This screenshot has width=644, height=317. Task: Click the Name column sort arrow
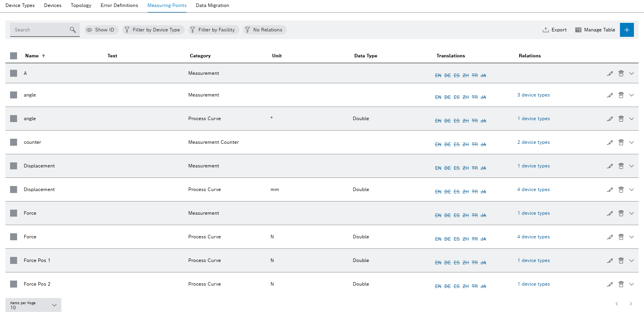click(x=43, y=56)
